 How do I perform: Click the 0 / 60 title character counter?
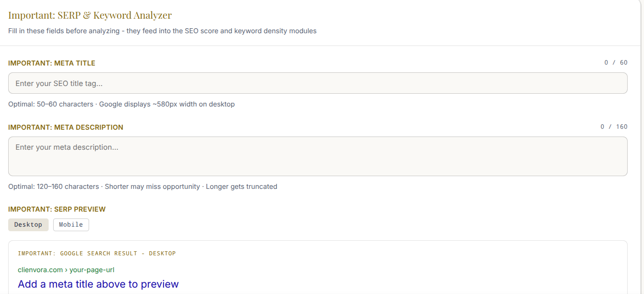tap(616, 63)
